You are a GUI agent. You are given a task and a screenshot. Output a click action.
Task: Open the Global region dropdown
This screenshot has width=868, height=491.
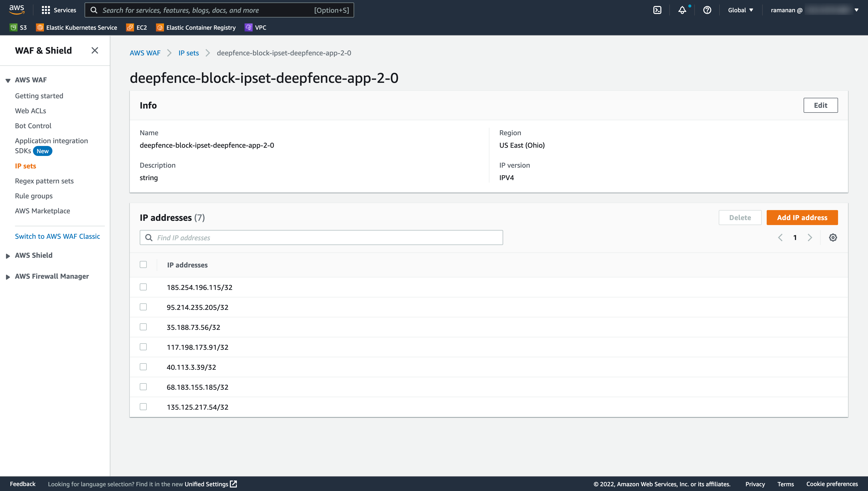point(740,10)
